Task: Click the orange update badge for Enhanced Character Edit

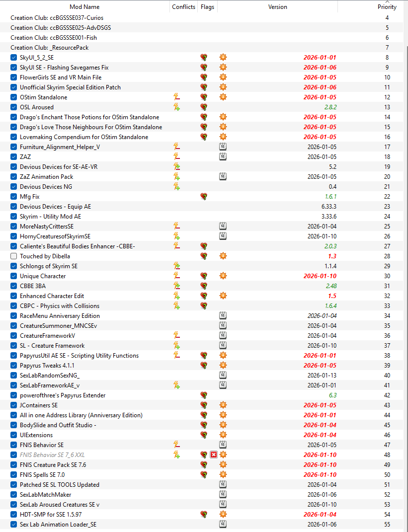Action: tap(223, 296)
